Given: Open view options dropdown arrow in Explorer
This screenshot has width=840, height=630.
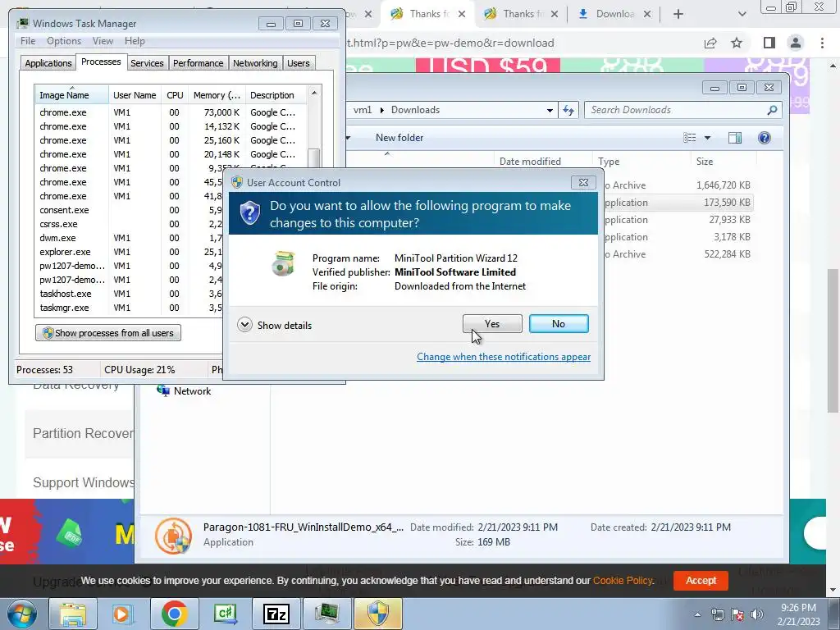Looking at the screenshot, I should coord(707,138).
